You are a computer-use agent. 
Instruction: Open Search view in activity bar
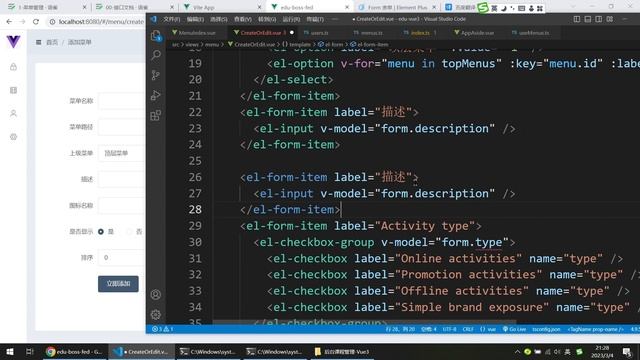[x=156, y=55]
